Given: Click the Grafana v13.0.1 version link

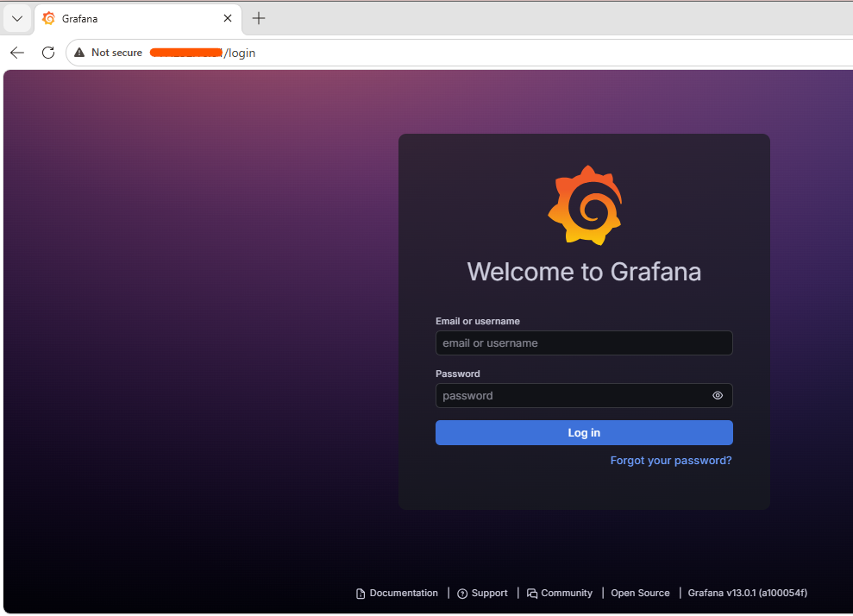Looking at the screenshot, I should point(747,594).
